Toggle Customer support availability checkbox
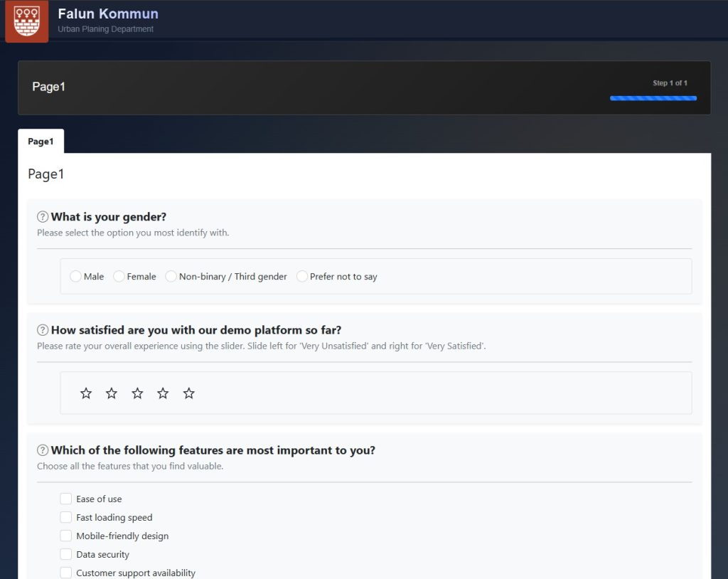 point(66,573)
